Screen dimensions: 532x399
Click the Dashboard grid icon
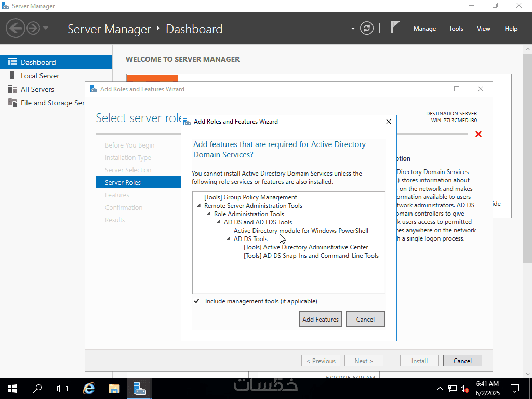[x=12, y=62]
